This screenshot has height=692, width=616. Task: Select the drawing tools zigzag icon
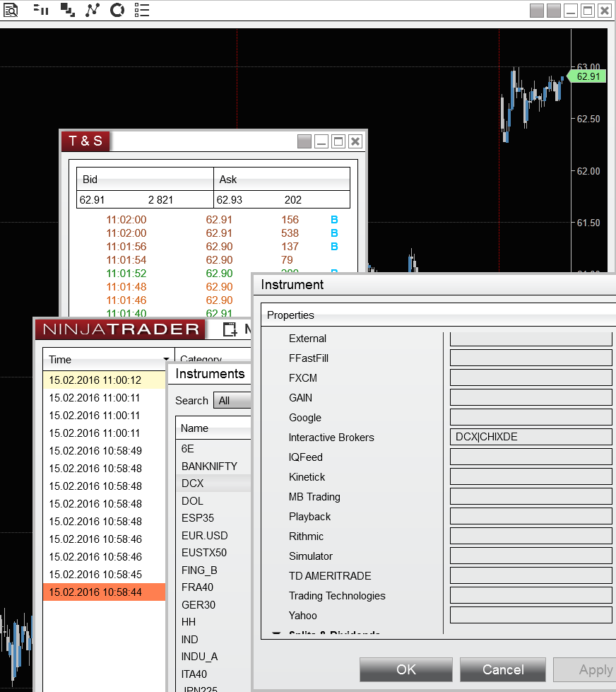pos(92,10)
